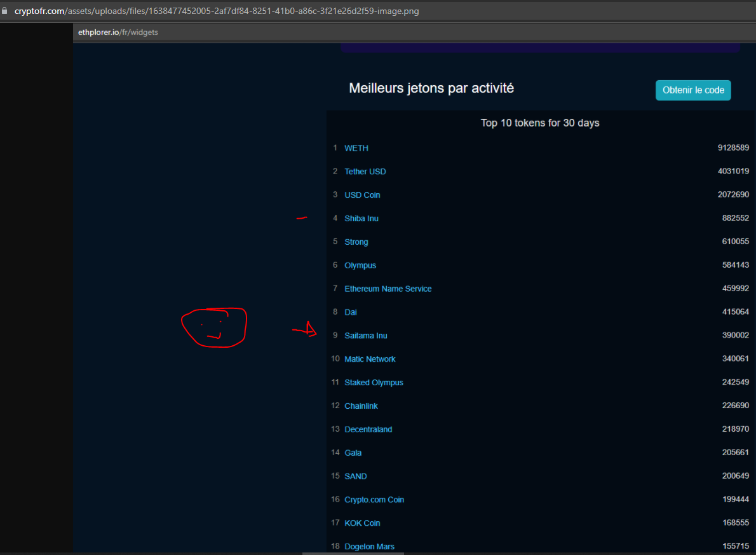
Task: Click the Gala token link
Action: 353,453
